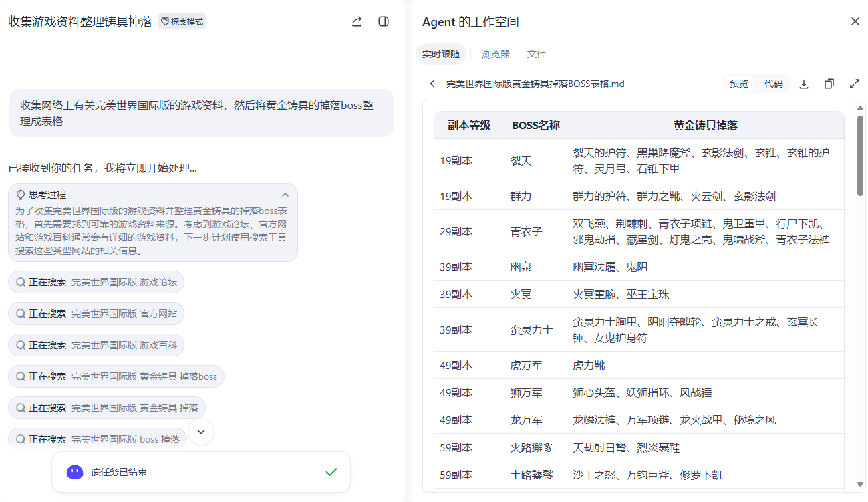Open search step 完美世界国际版 官方网站
868x502 pixels.
point(96,313)
